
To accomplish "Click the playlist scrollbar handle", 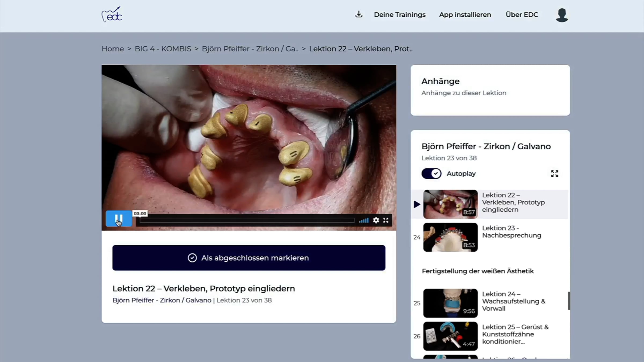I will (569, 301).
